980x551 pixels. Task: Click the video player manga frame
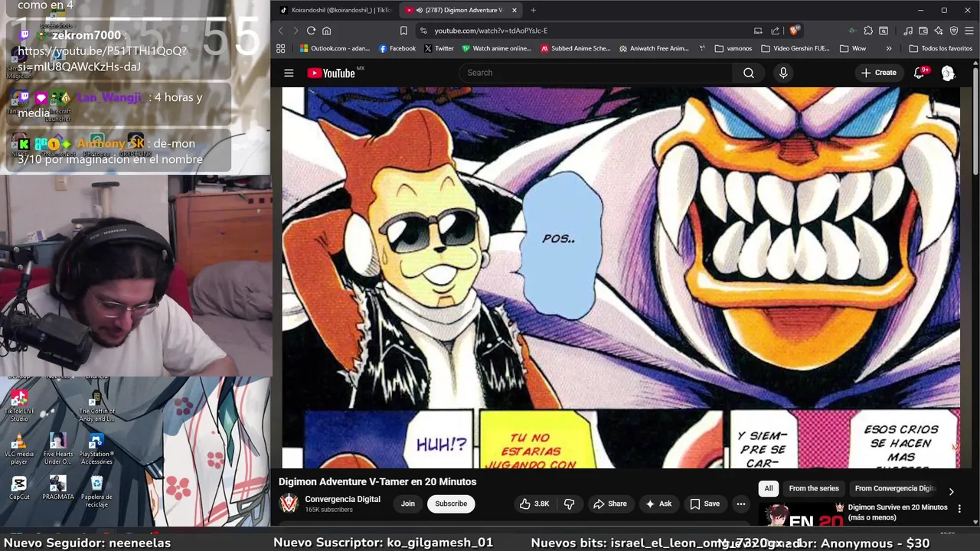621,277
